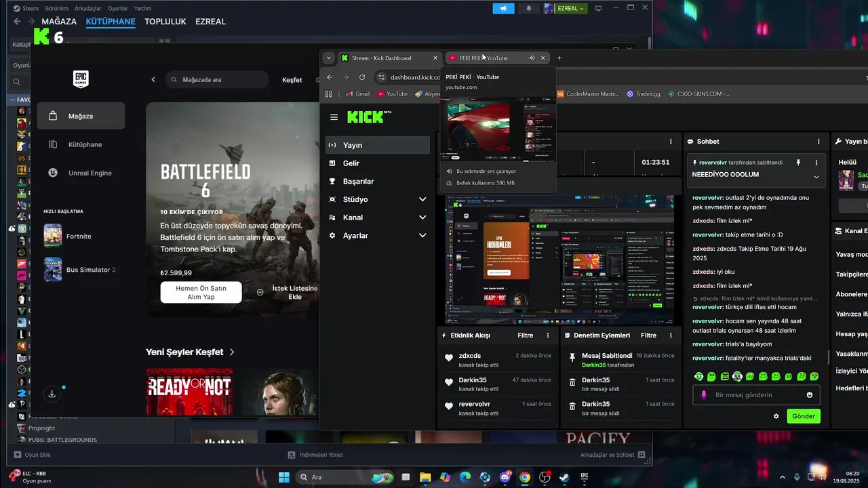The width and height of the screenshot is (868, 488).
Task: Open Steam Arkadaşlar menu
Action: (x=88, y=9)
